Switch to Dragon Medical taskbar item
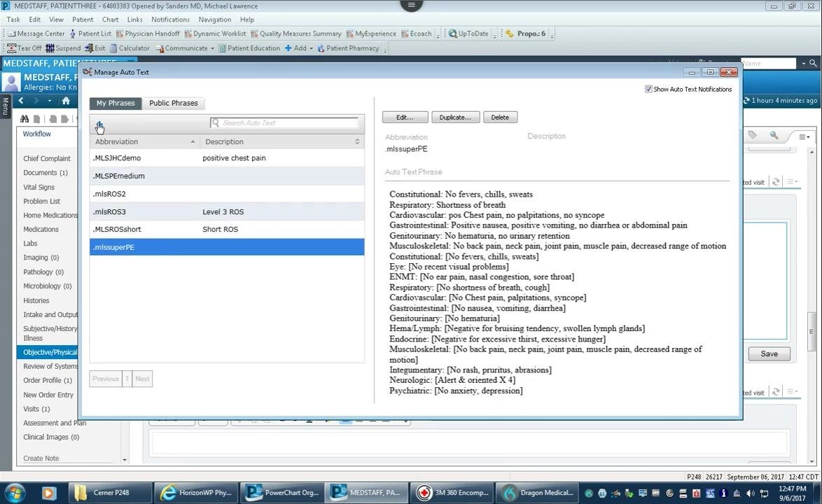 [538, 493]
